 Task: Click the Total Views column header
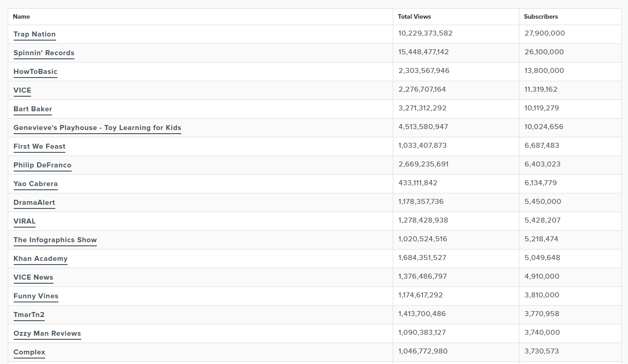(414, 16)
